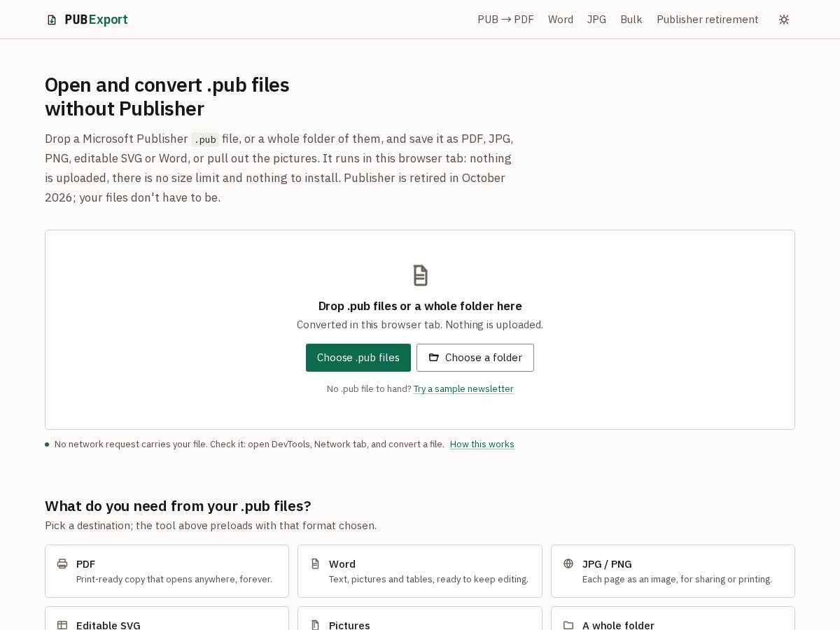Click the PUBExport logo icon

tap(52, 20)
